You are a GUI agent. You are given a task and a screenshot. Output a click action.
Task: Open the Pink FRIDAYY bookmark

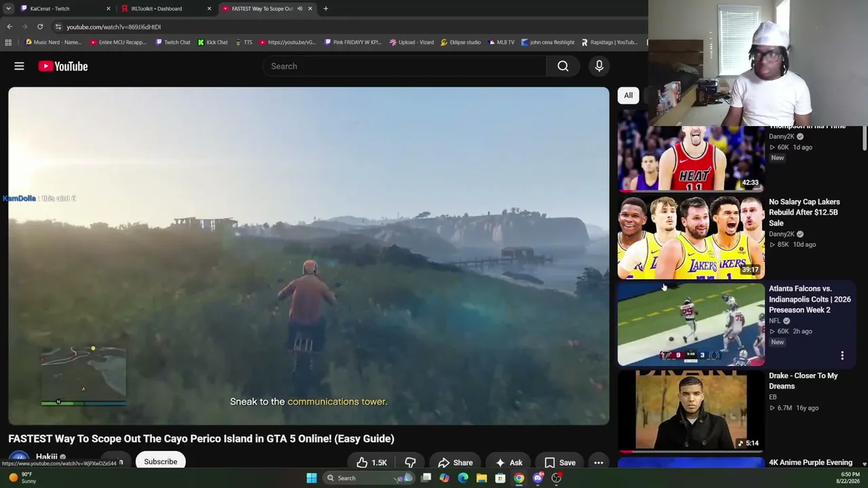point(353,42)
